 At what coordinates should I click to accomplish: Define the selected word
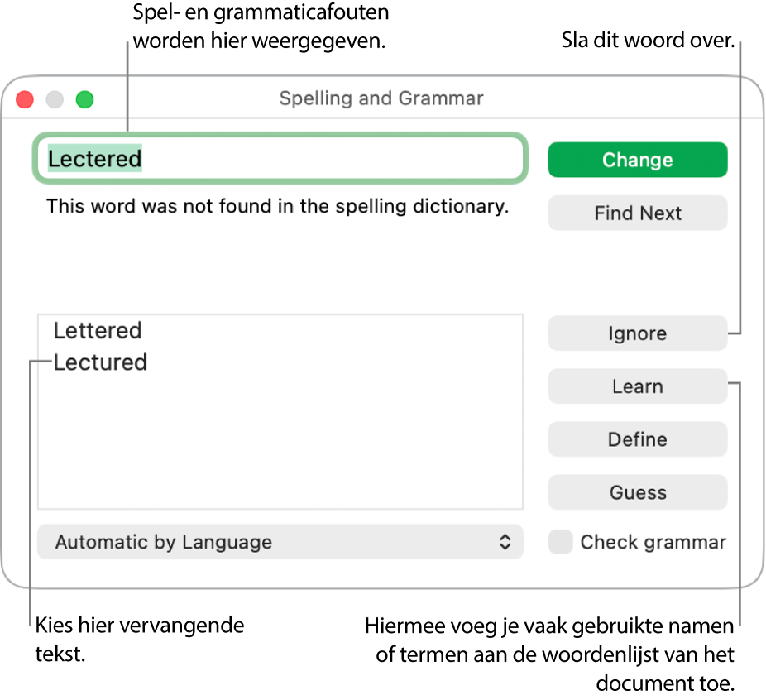coord(637,439)
